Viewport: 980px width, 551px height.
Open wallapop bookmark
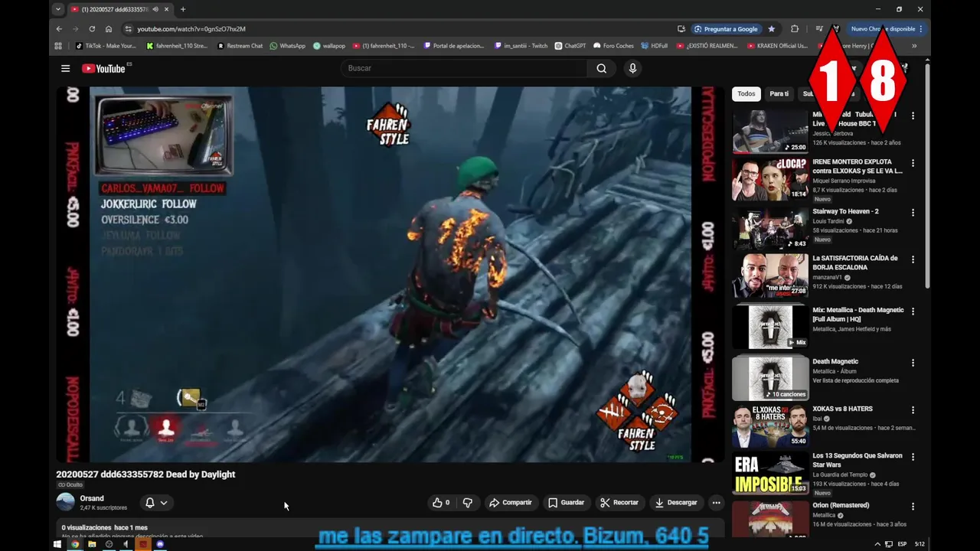(x=329, y=46)
